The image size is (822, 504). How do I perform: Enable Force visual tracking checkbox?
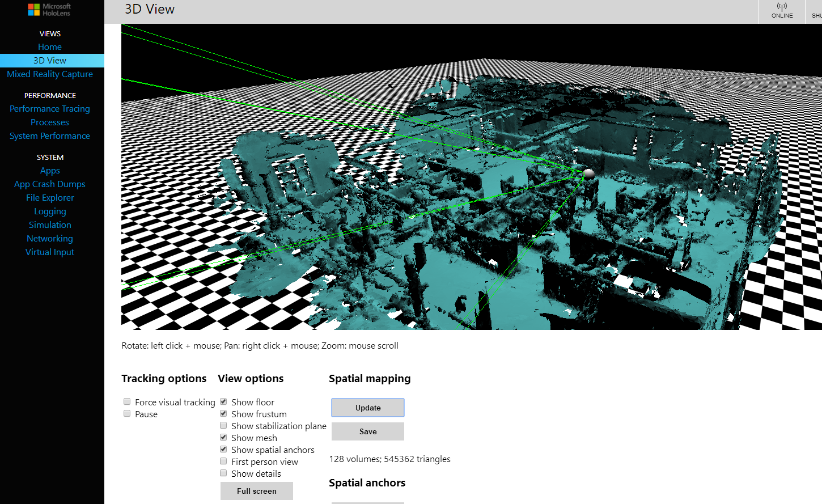coord(127,401)
